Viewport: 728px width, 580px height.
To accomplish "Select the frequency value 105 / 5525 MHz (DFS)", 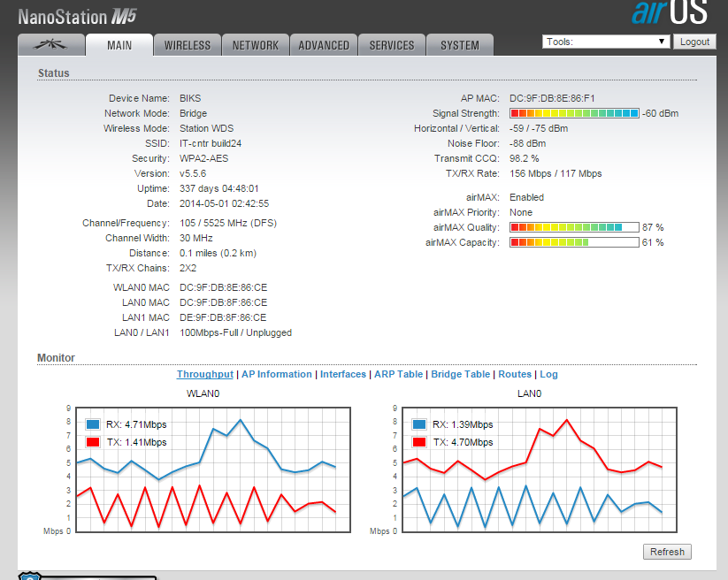I will (228, 223).
